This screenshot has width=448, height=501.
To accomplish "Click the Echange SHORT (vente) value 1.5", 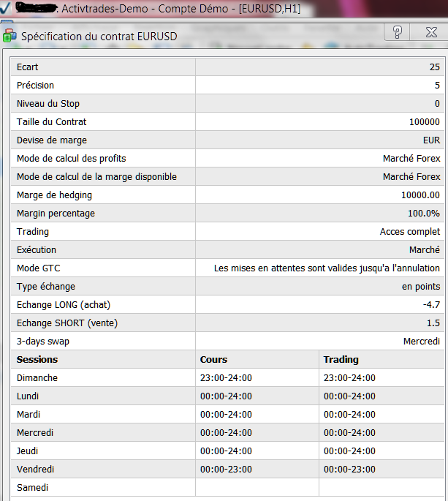I will point(433,323).
